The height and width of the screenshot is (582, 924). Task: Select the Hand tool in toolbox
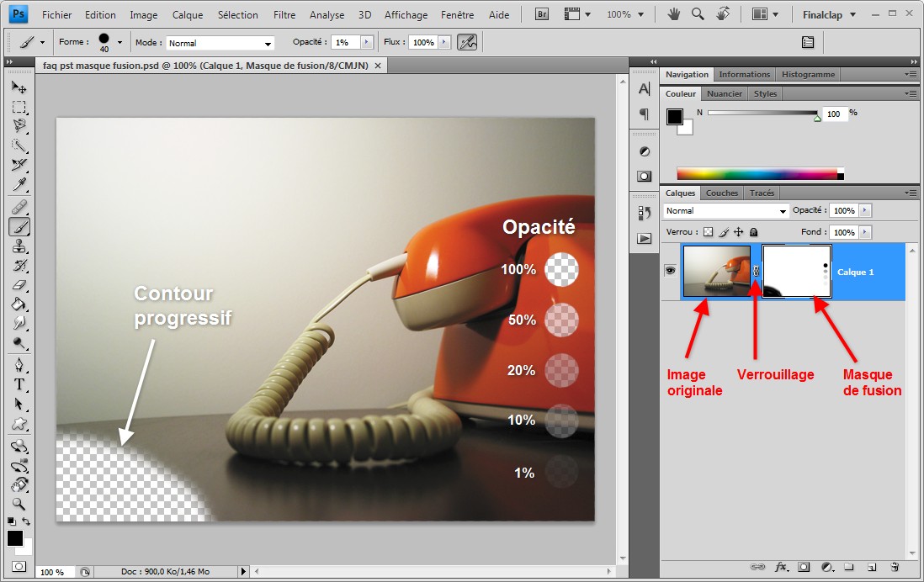pyautogui.click(x=19, y=485)
